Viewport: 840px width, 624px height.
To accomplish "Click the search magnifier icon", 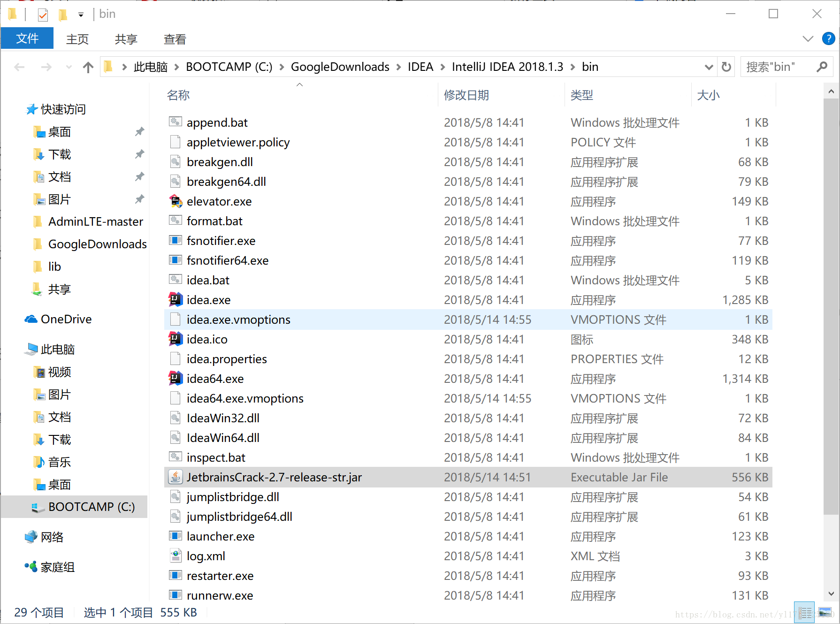I will click(822, 67).
